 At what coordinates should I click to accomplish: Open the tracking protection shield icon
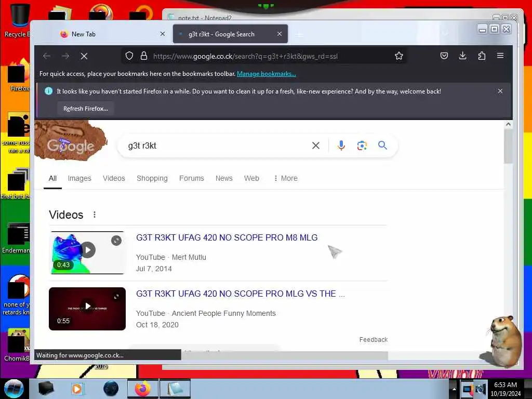[129, 56]
